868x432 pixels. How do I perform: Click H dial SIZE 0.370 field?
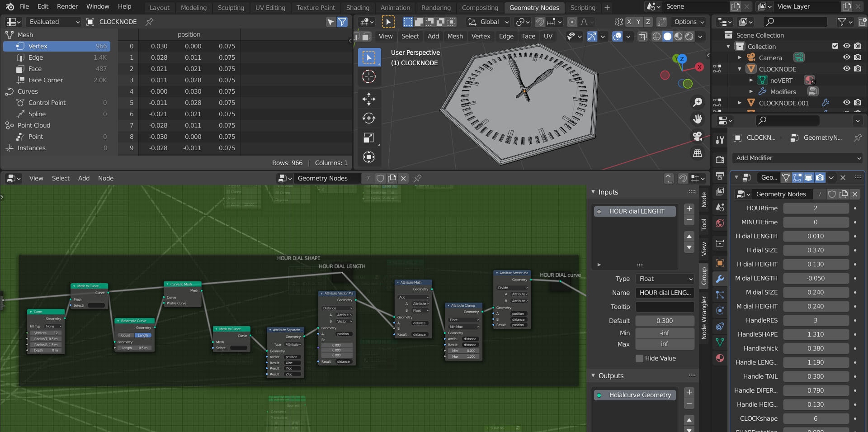coord(816,250)
